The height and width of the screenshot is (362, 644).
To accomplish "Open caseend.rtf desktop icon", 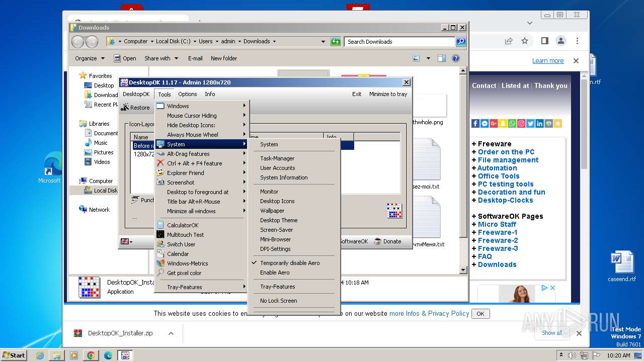I will (622, 266).
